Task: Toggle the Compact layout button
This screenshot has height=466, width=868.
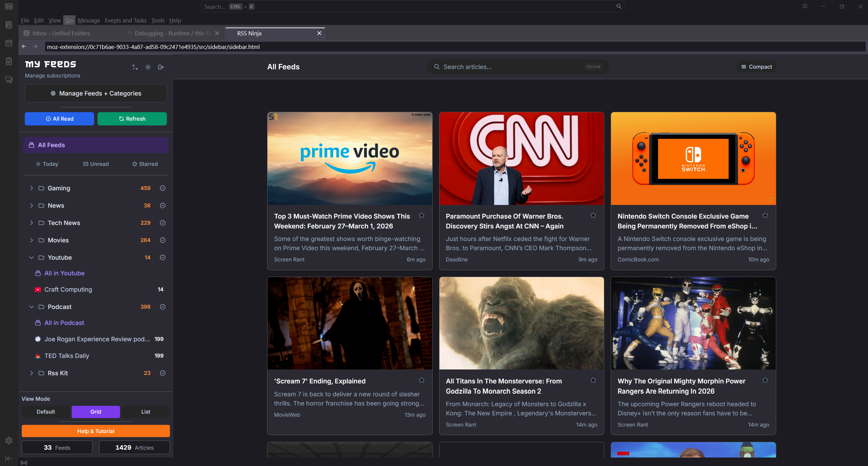Action: click(757, 67)
